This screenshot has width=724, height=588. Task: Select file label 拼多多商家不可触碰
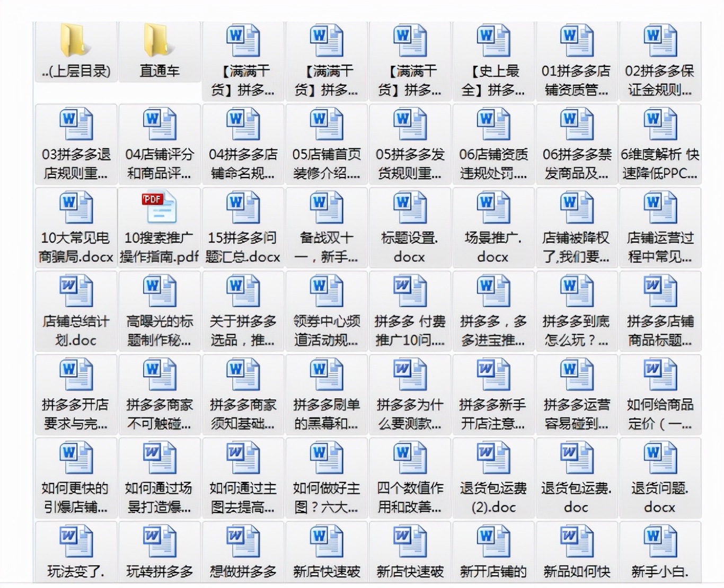[x=160, y=414]
